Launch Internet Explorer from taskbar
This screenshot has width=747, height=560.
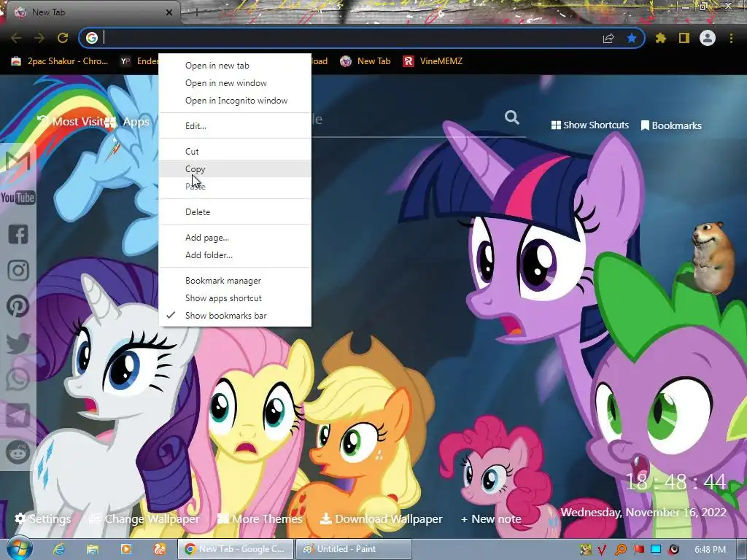pos(59,549)
